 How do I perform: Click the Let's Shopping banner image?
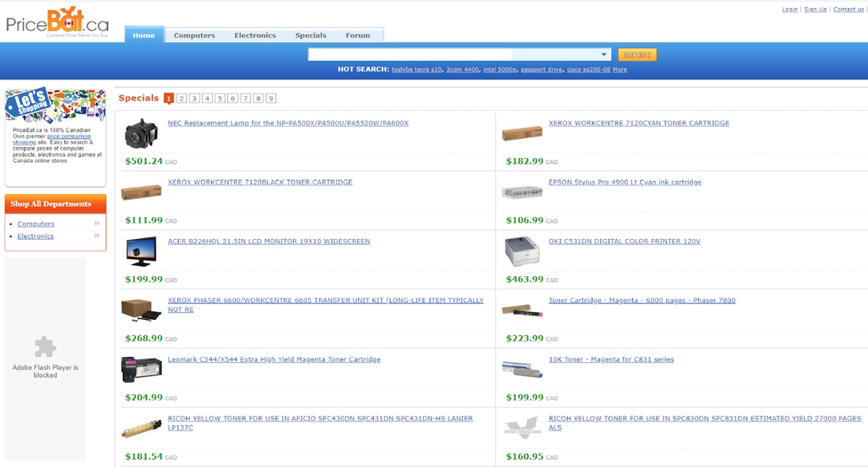pyautogui.click(x=55, y=106)
